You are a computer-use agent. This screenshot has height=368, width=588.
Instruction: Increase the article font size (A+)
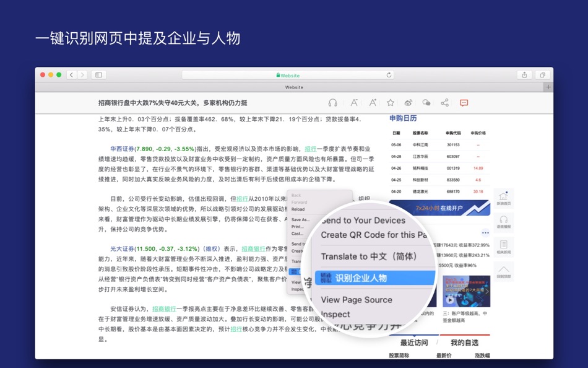[373, 102]
